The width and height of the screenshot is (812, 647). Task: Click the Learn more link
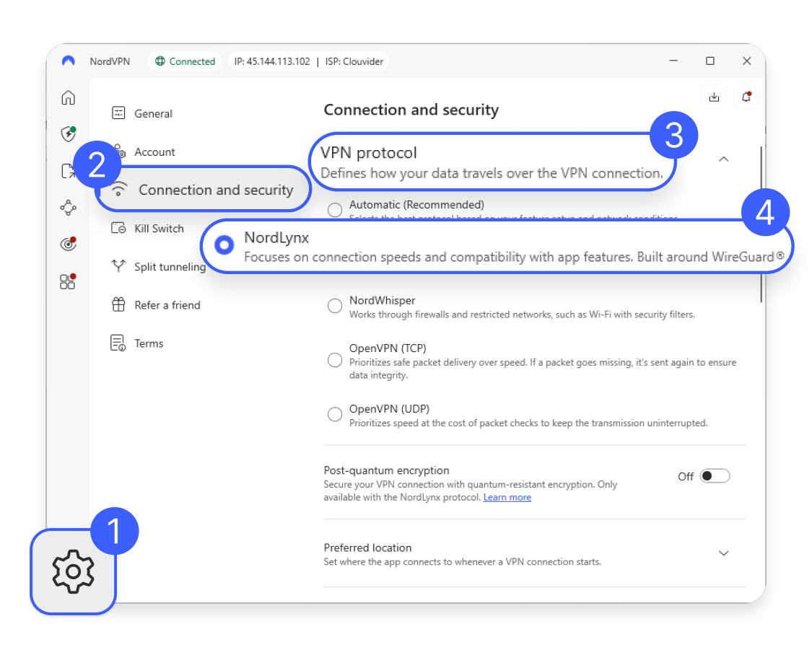pos(507,497)
